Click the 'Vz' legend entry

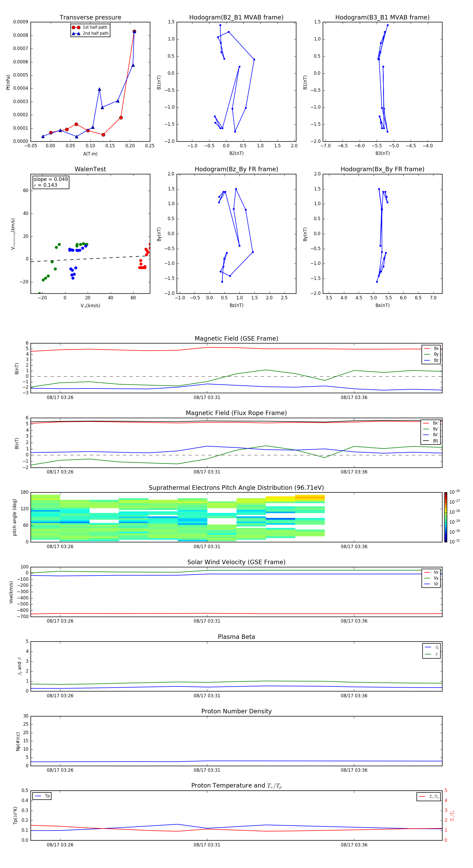[431, 584]
